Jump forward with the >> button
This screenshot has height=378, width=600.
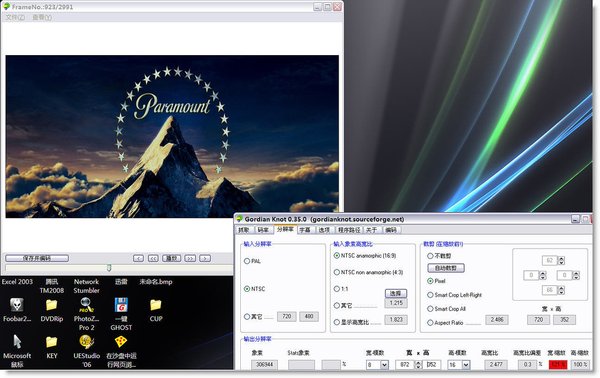(190, 258)
